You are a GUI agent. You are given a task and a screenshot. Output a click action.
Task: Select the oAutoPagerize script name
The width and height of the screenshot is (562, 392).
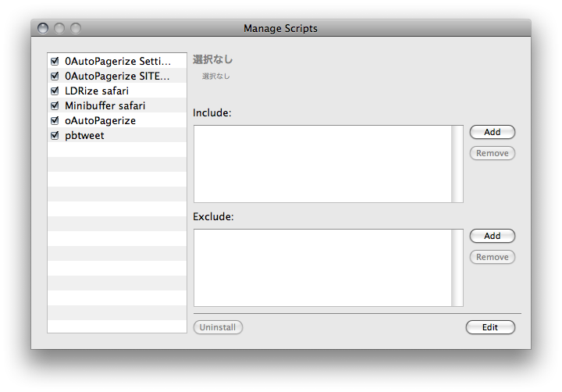click(100, 120)
